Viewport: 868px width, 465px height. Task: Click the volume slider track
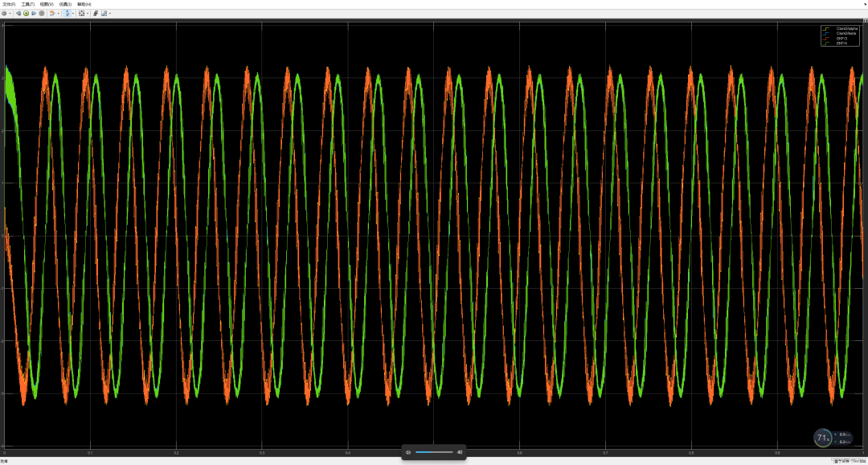(434, 452)
